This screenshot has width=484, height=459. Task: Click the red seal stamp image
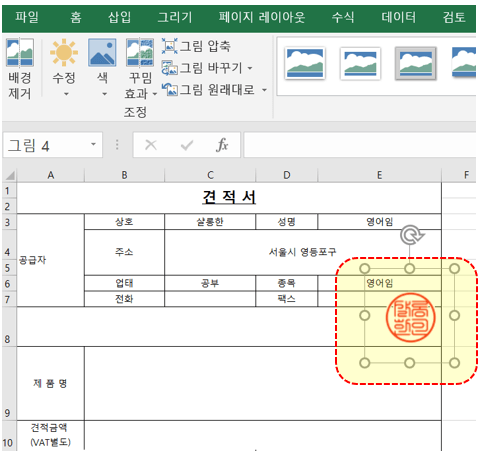pos(411,317)
